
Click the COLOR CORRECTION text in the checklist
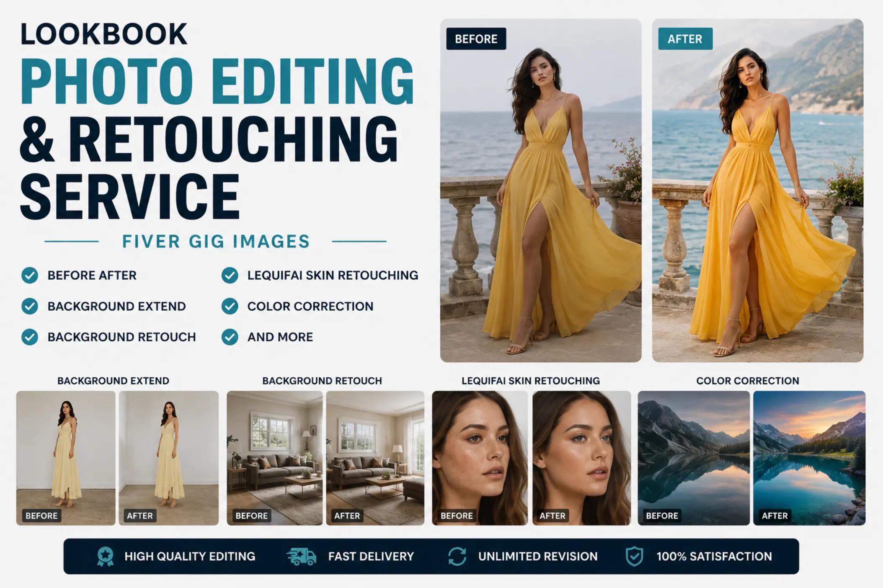coord(310,306)
